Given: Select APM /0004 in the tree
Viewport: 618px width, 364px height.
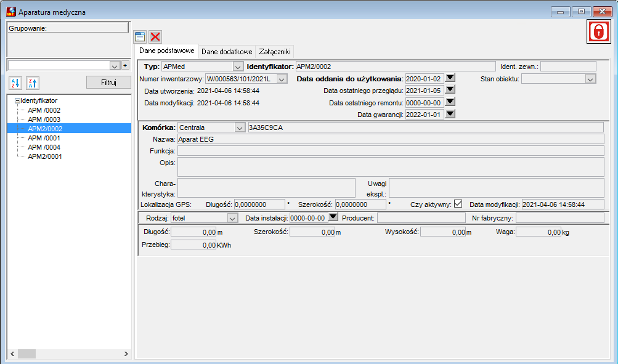Looking at the screenshot, I should pos(44,147).
